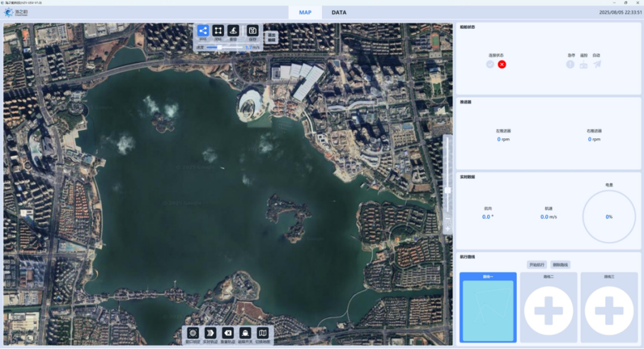The width and height of the screenshot is (644, 349).
Task: Click the reset track (重置轨迹) icon
Action: pyautogui.click(x=228, y=333)
